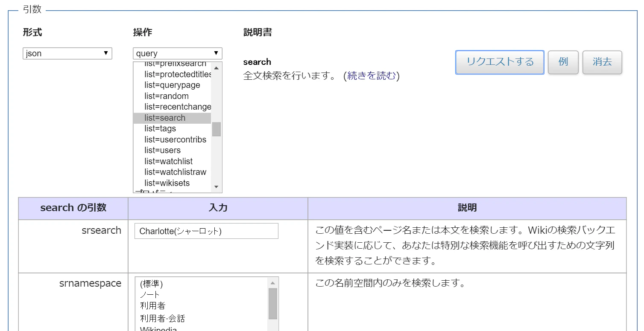644x331 pixels.
Task: Select list=prefixsearch in the list
Action: click(x=173, y=64)
